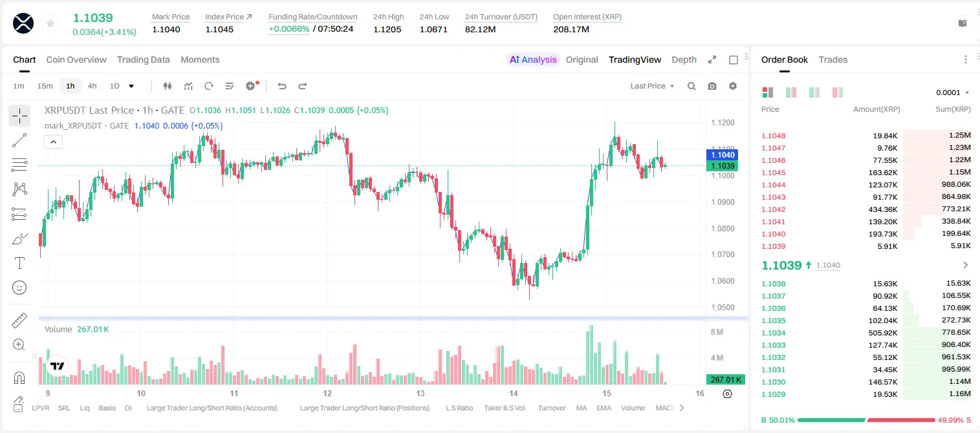The width and height of the screenshot is (980, 433).
Task: Select the ruler measure tool
Action: tap(19, 321)
